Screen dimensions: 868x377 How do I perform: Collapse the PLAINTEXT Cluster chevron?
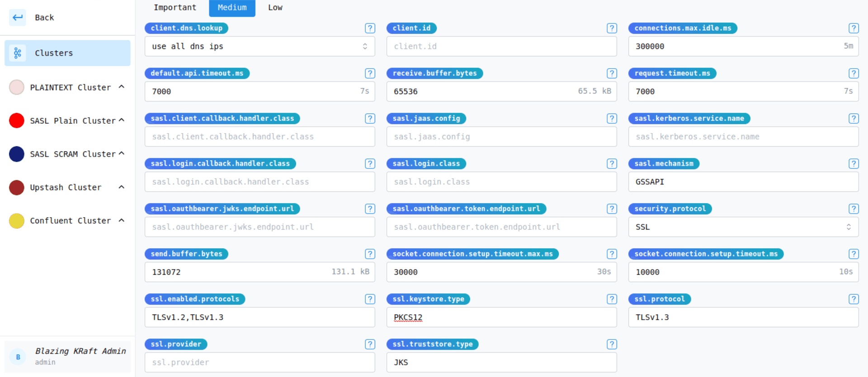click(x=122, y=87)
